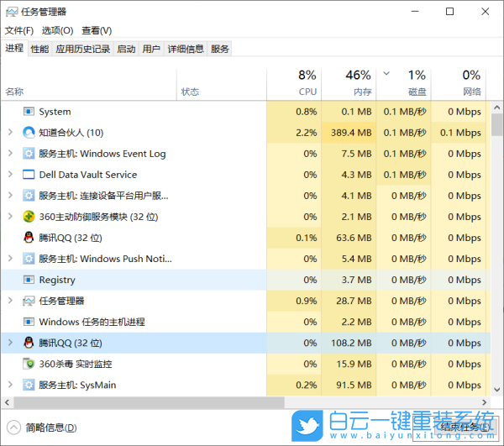
Task: Select the Windows 任务的主机进程 name
Action: [92, 322]
